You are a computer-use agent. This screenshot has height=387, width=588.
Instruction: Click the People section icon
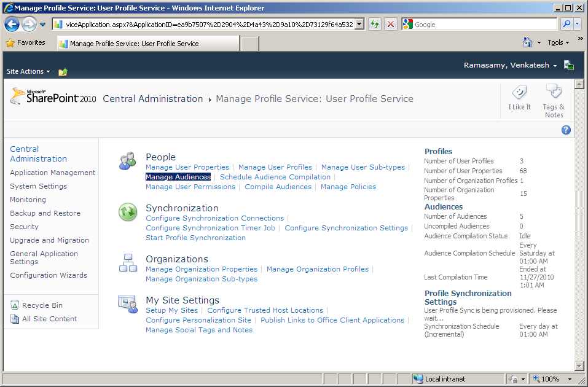coord(128,161)
